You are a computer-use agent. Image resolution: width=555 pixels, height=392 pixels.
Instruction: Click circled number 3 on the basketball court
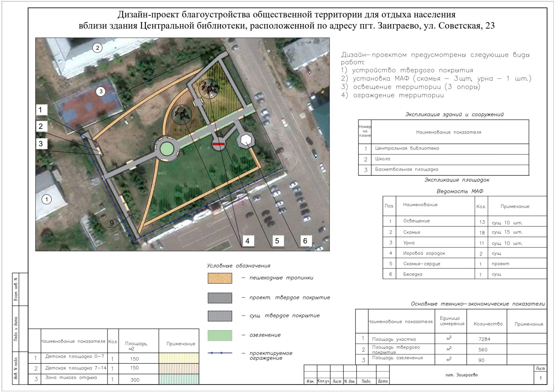tap(101, 91)
